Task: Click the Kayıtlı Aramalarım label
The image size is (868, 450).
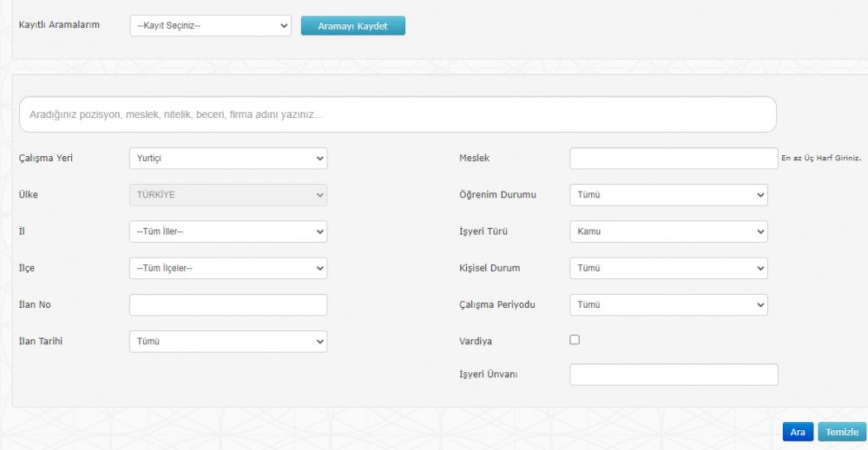Action: (x=59, y=25)
